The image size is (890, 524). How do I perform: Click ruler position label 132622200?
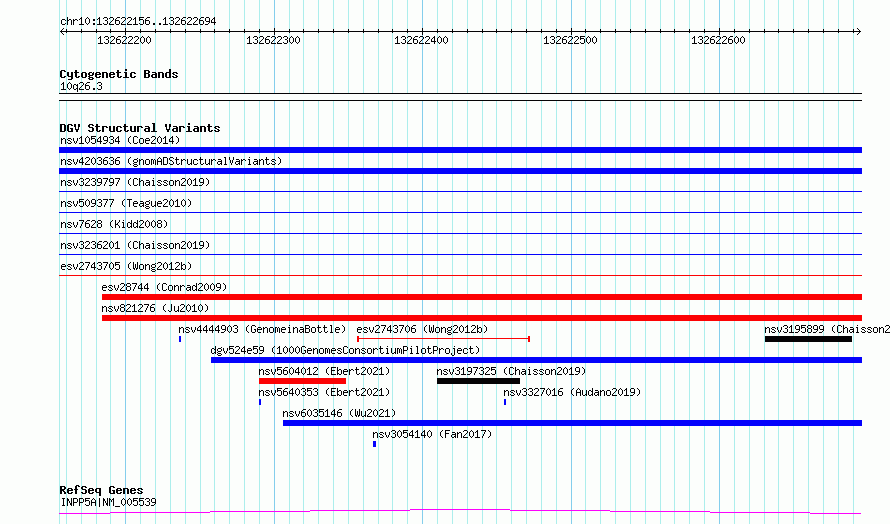[x=124, y=40]
